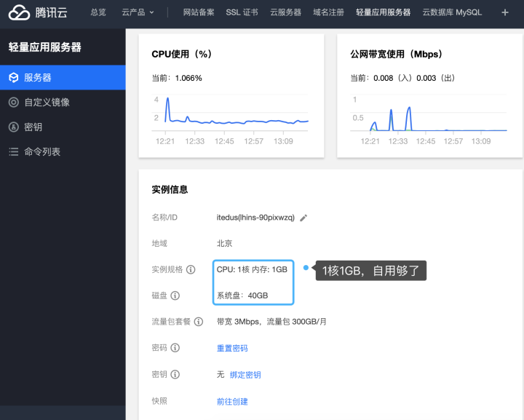524x420 pixels.
Task: Open SSL 证书 in top navigation
Action: point(242,12)
